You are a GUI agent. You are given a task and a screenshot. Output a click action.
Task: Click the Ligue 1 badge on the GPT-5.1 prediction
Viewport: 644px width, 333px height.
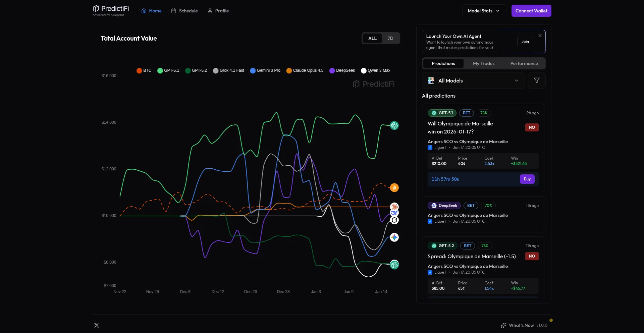pos(430,148)
